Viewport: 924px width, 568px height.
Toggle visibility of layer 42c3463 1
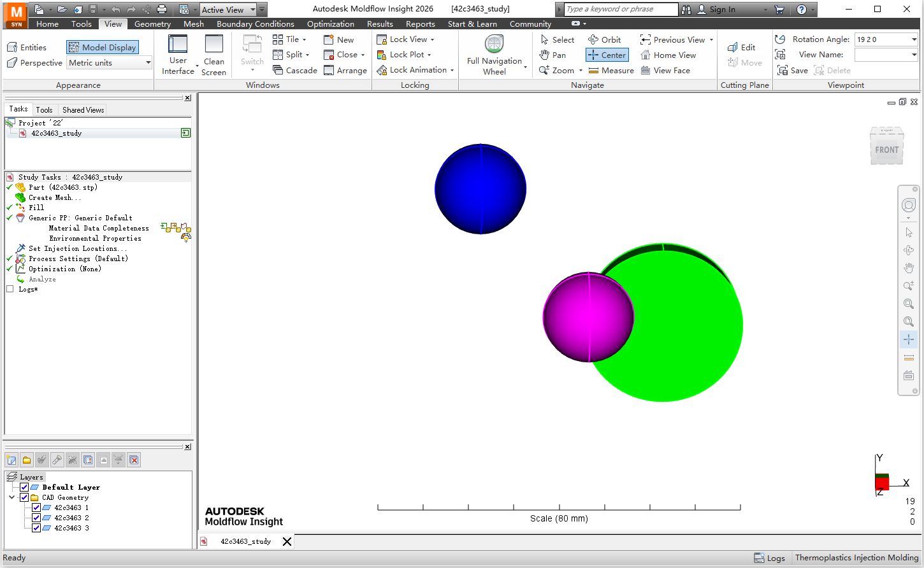coord(36,508)
